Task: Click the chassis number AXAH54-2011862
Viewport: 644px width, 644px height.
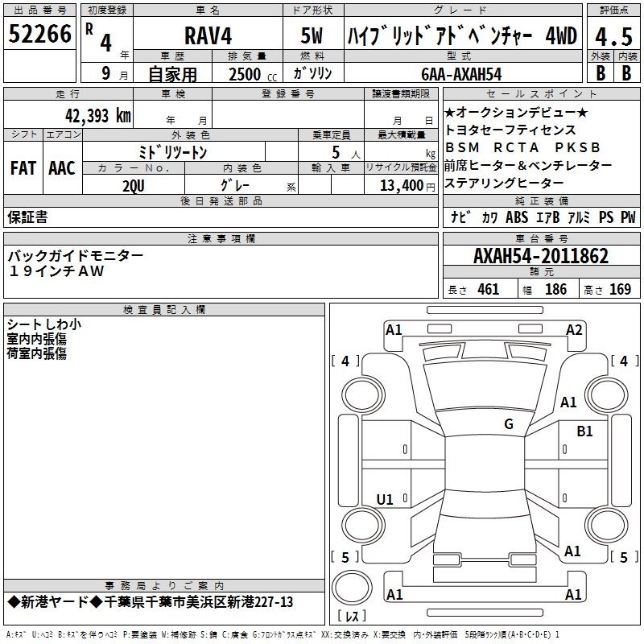Action: (541, 257)
